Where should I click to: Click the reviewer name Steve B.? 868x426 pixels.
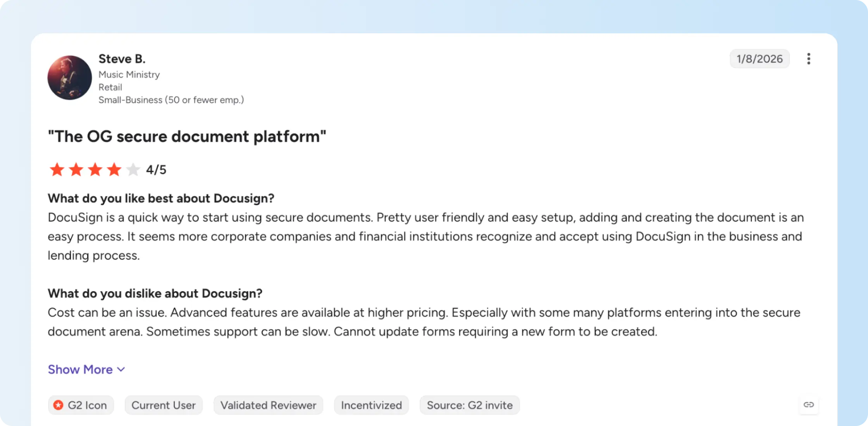coord(122,59)
